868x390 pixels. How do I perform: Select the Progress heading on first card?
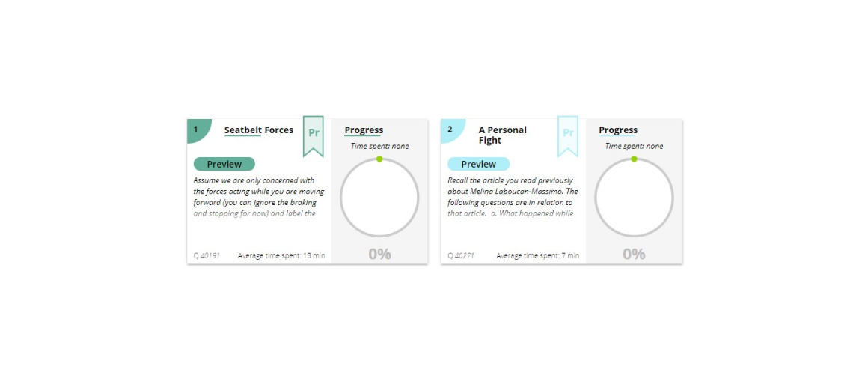tap(364, 130)
